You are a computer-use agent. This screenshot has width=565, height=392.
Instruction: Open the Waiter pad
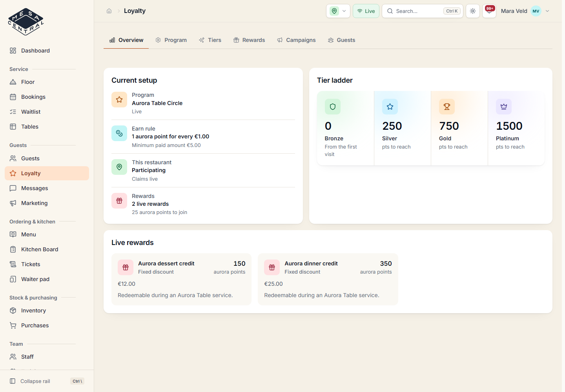click(x=47, y=279)
